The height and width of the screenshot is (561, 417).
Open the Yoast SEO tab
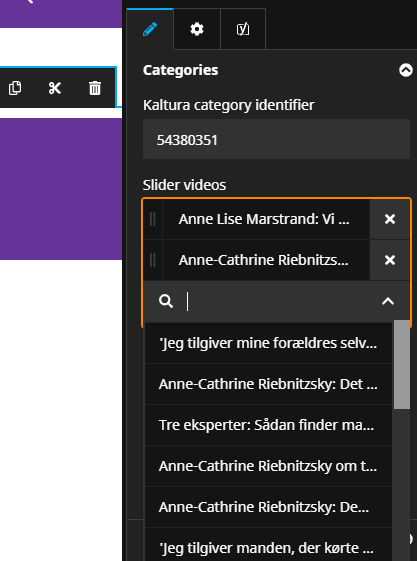[x=243, y=29]
